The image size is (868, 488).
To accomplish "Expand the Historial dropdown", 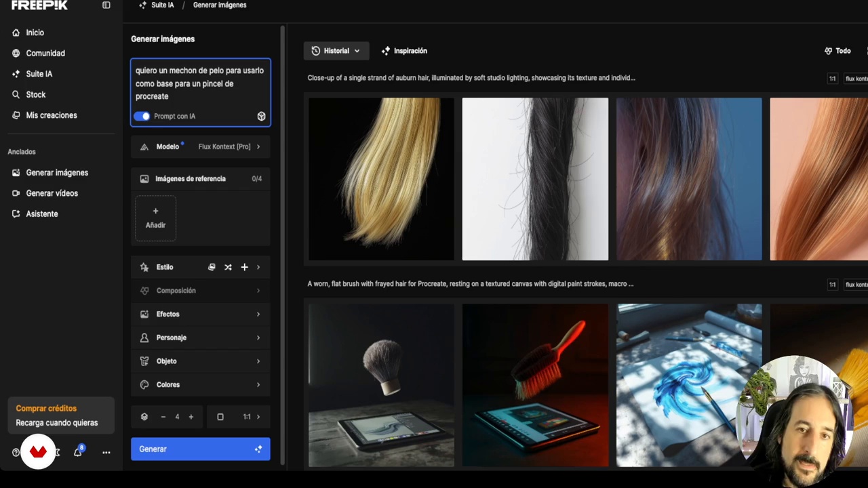I will pos(336,51).
